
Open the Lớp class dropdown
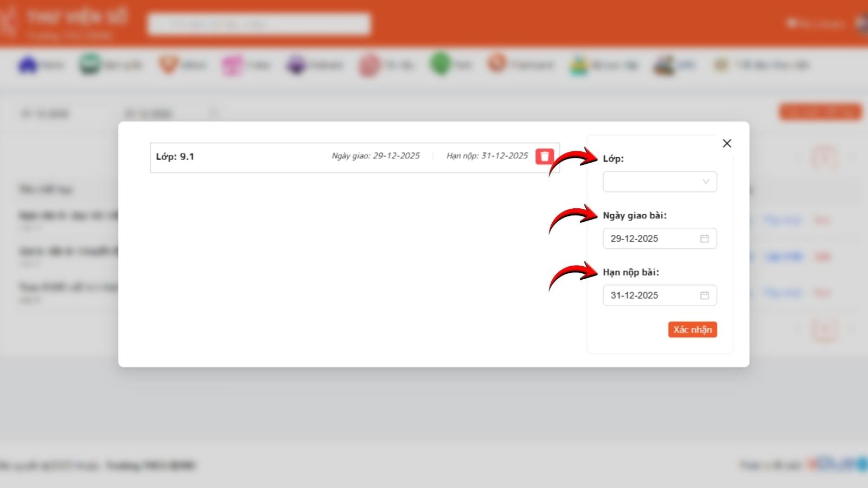[x=659, y=182]
